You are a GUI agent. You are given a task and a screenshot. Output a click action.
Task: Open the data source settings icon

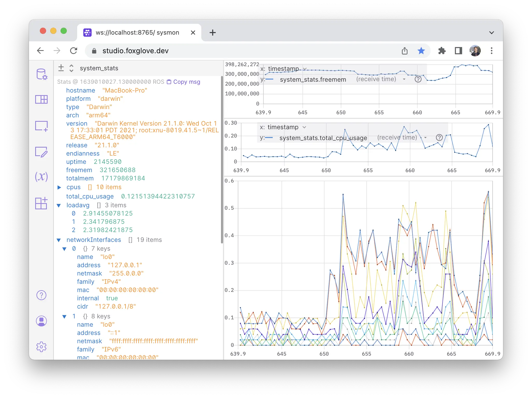41,74
